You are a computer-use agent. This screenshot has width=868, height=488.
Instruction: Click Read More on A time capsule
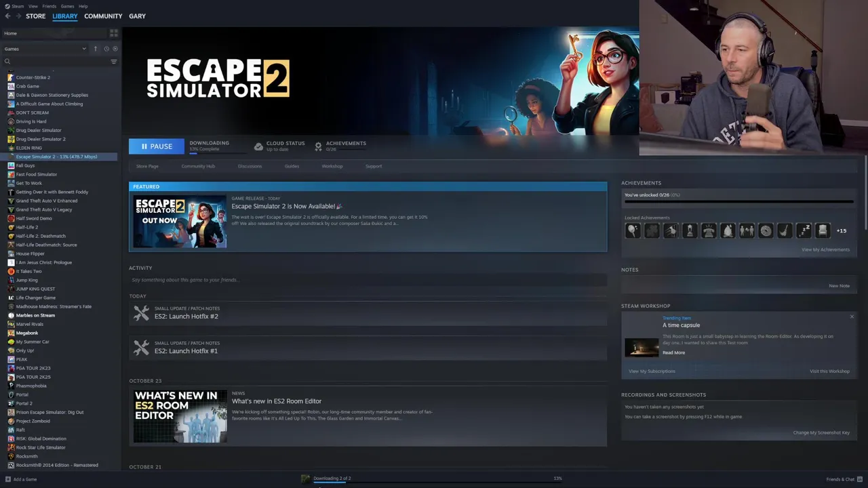[x=673, y=352]
